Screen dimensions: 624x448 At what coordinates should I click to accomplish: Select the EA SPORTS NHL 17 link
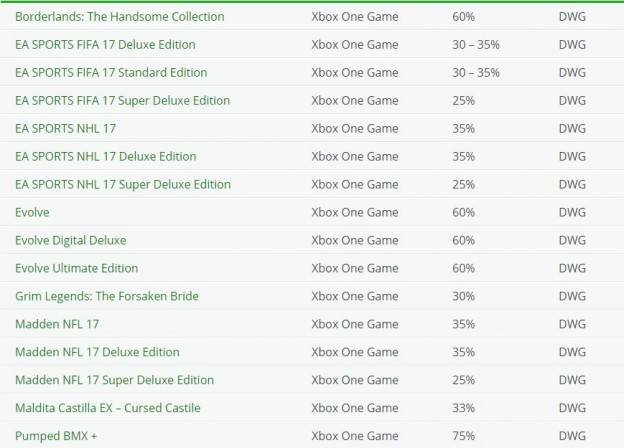[x=65, y=129]
